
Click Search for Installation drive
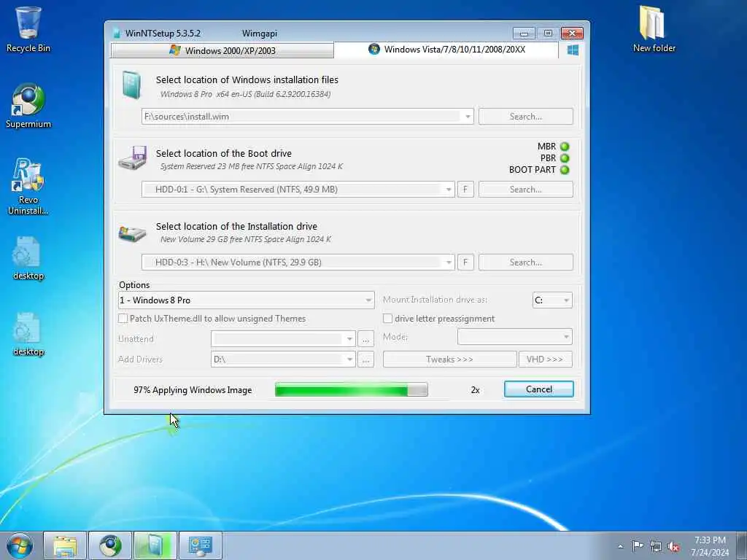tap(525, 262)
